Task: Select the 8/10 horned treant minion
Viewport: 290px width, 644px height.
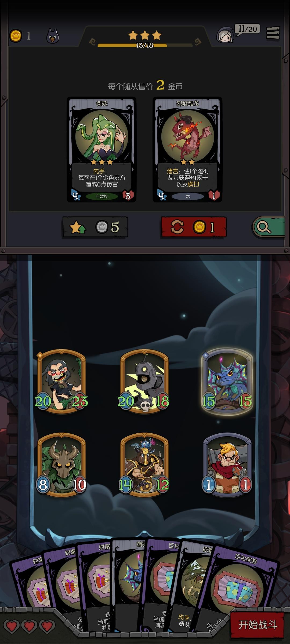Action: click(61, 465)
